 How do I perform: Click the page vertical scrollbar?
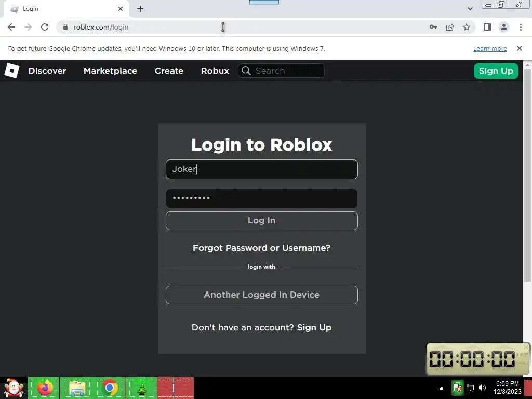pos(527,175)
